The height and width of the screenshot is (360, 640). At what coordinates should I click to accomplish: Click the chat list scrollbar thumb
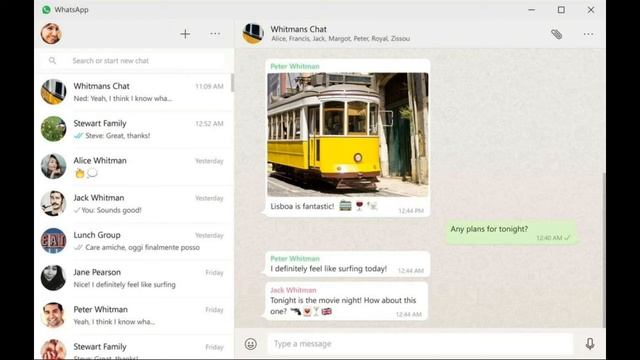tap(232, 83)
